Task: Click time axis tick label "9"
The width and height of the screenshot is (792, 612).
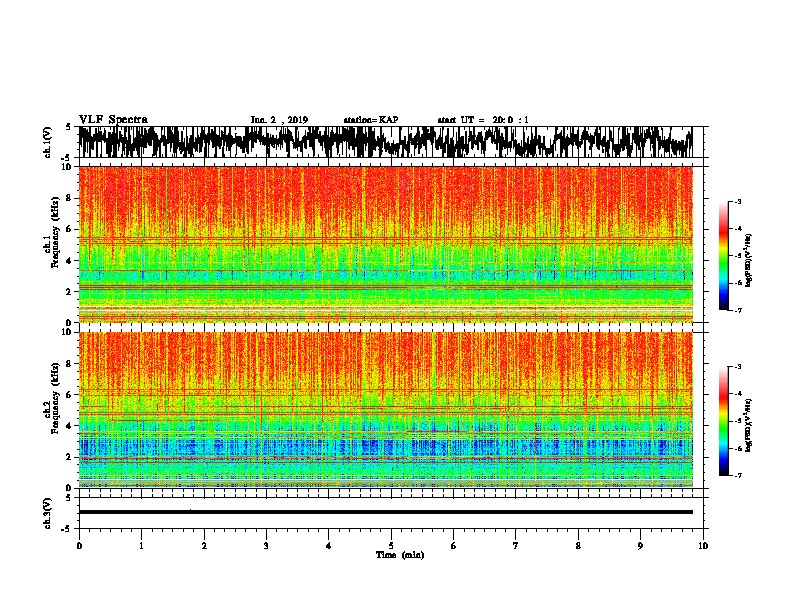Action: pos(640,546)
